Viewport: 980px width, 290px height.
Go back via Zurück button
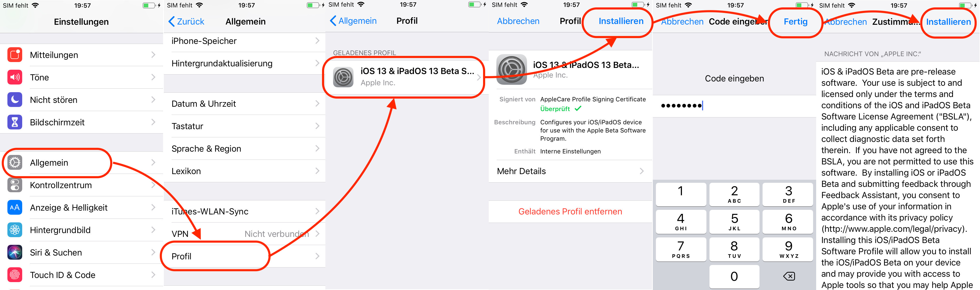point(186,22)
